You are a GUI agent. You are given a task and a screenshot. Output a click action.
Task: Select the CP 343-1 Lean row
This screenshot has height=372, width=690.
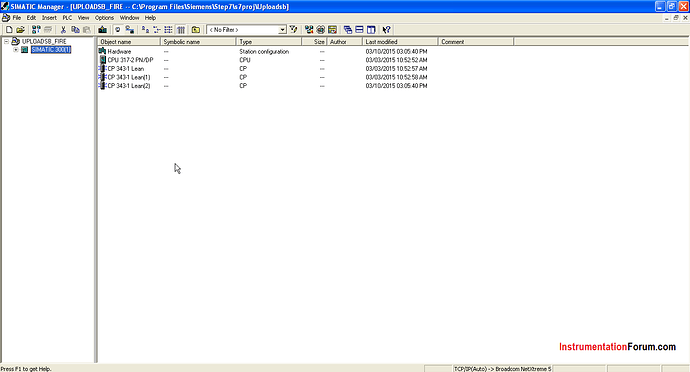click(x=263, y=69)
